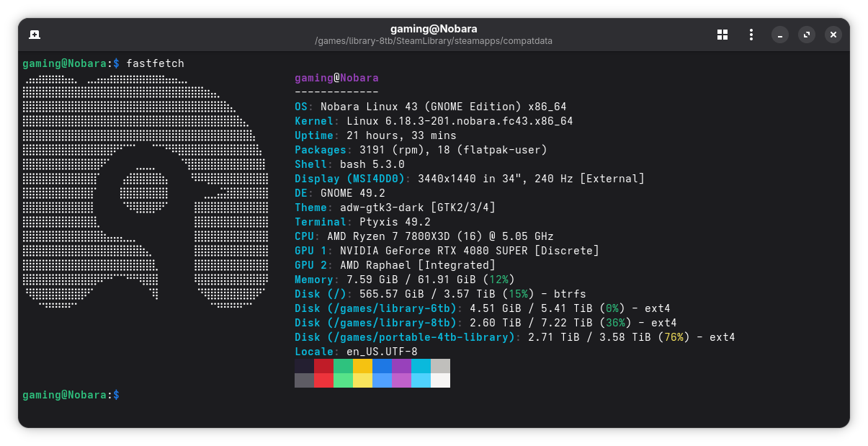Click the yellow color block in top palette row

click(x=362, y=366)
